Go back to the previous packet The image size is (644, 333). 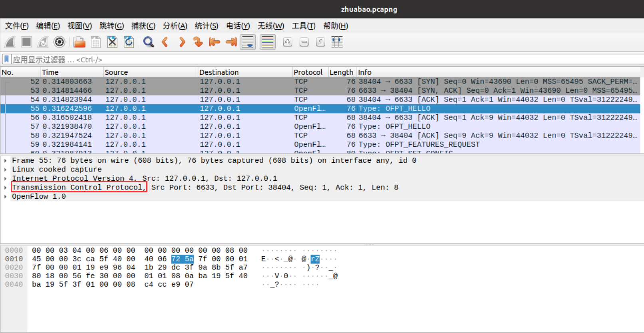tap(165, 42)
